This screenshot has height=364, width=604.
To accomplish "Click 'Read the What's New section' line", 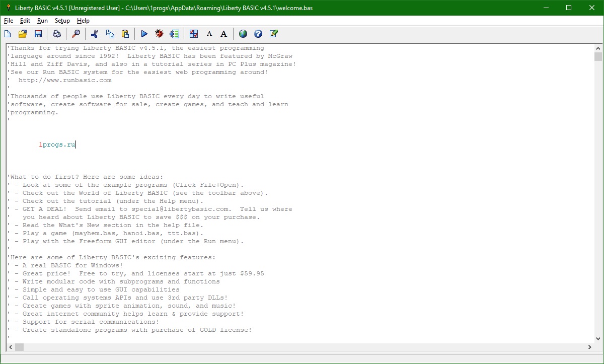I will point(105,226).
